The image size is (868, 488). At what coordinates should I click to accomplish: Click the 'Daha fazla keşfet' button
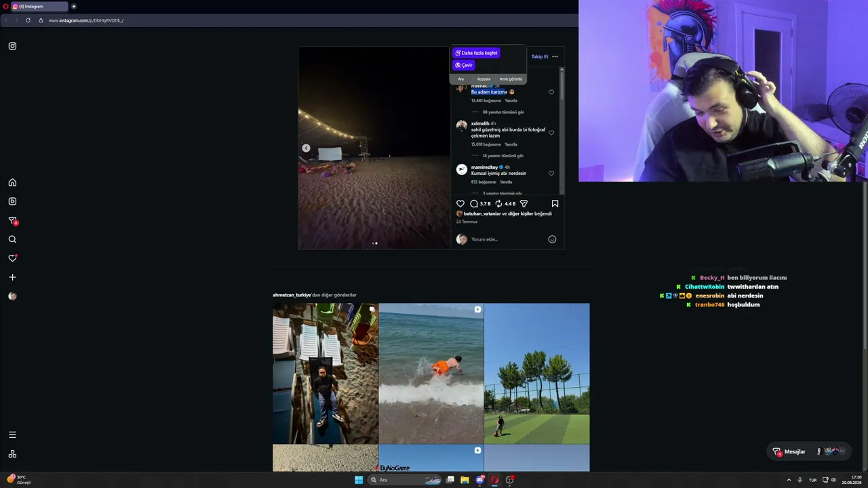point(476,53)
